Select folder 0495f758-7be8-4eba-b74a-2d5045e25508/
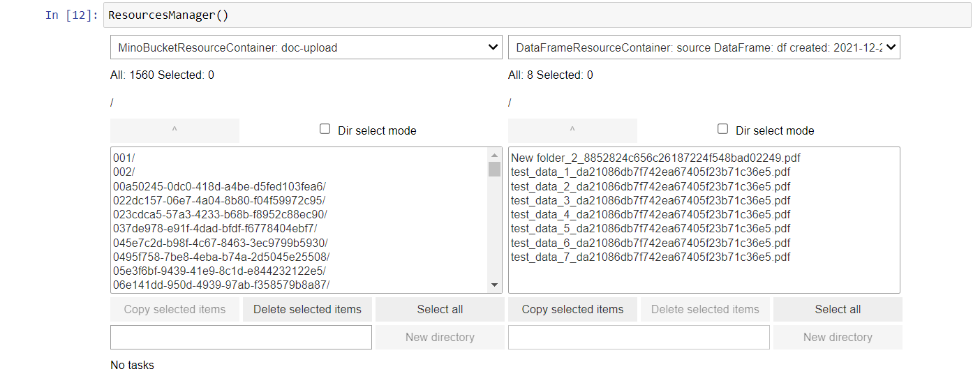The height and width of the screenshot is (376, 980). pos(300,257)
